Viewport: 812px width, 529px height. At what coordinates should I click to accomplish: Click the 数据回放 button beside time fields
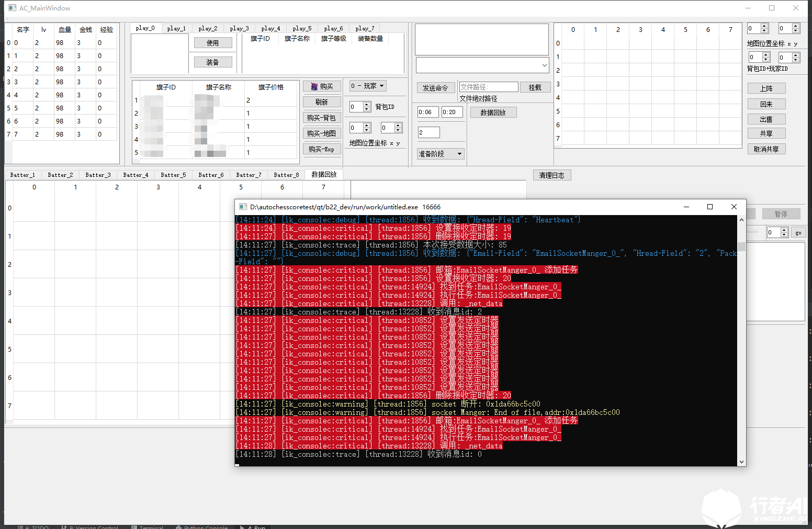(493, 112)
